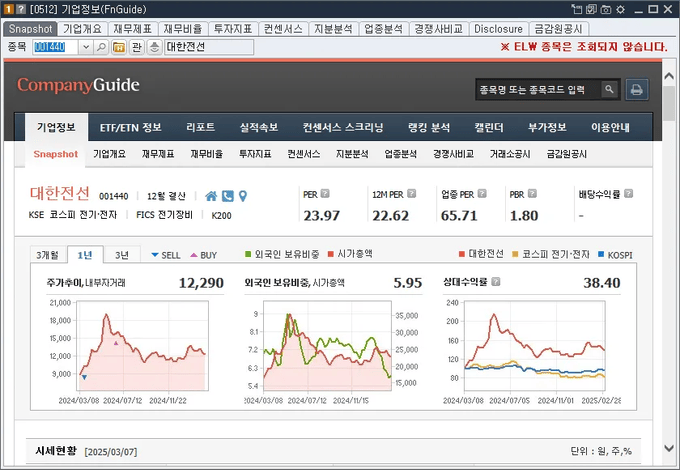Go to 경쟁사비교 sub-menu link
Image resolution: width=680 pixels, height=470 pixels.
tap(453, 154)
